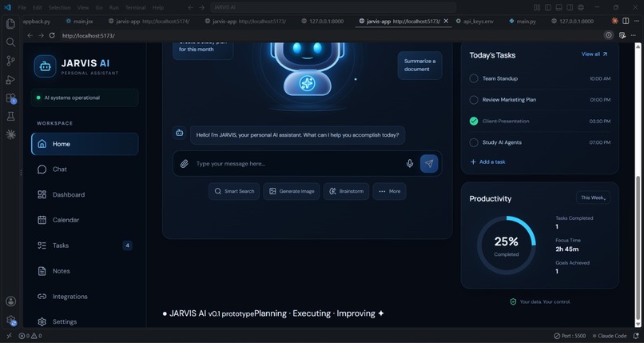Open Dashboard in workspace sidebar
The width and height of the screenshot is (644, 343).
tap(85, 195)
